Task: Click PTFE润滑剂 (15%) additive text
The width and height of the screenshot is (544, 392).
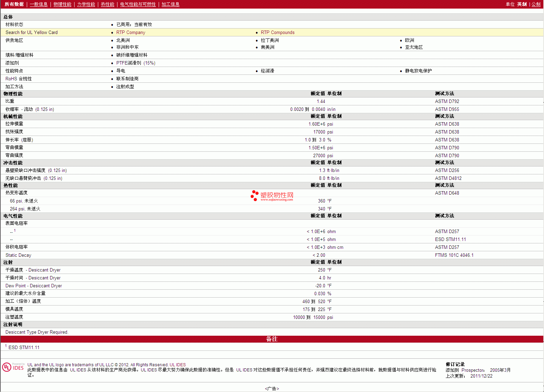Action: 136,63
